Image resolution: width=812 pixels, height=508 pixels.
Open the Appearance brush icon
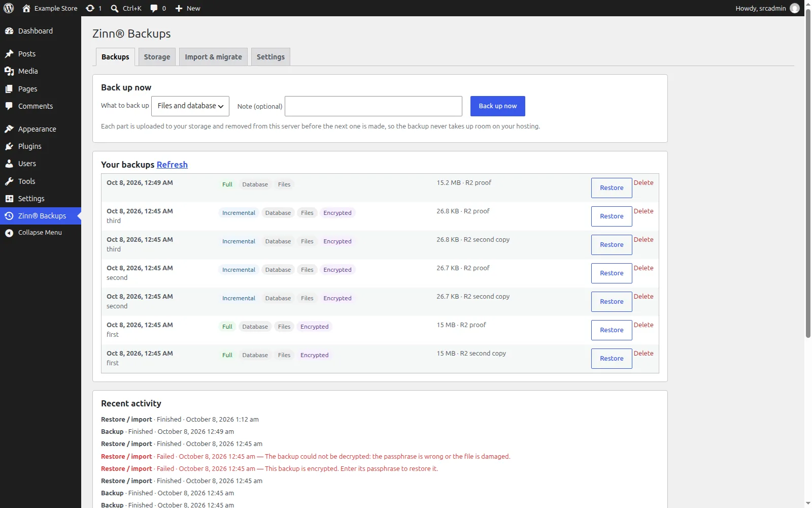tap(9, 129)
